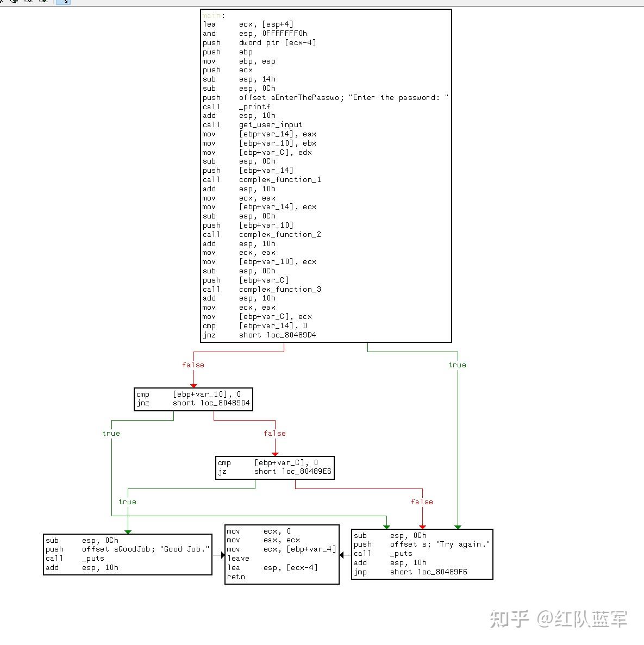Screen dimensions: 644x645
Task: Click 'mov ecx, 0' in return block
Action: point(259,531)
